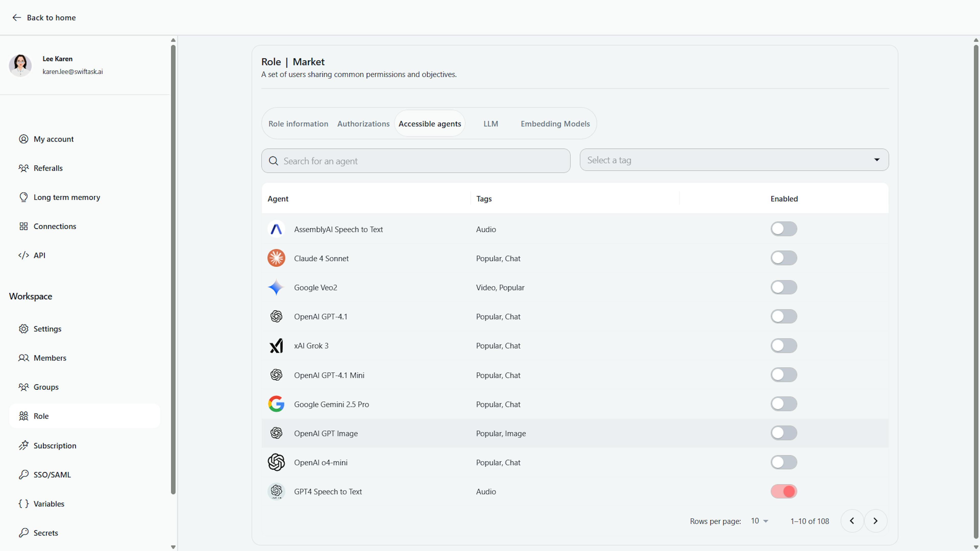Enable the Claude 4 Sonnet toggle

784,258
